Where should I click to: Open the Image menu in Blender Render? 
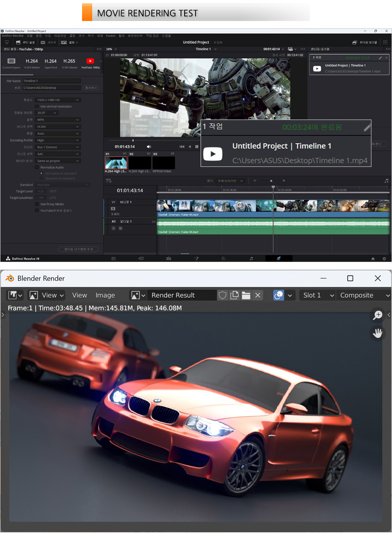[x=105, y=295]
